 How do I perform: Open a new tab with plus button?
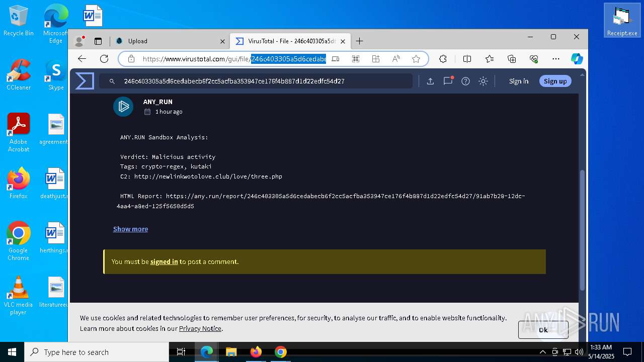[359, 41]
